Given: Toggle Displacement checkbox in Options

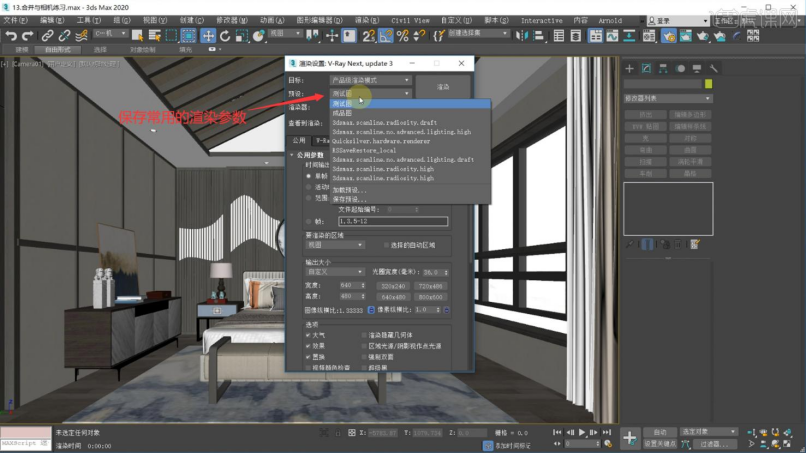Looking at the screenshot, I should [308, 356].
